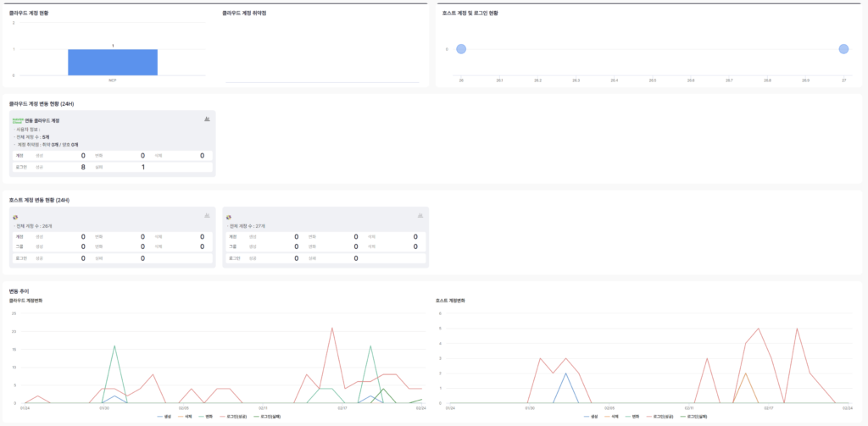Image resolution: width=868 pixels, height=426 pixels.
Task: Click login success count 8 in cloud card
Action: click(x=83, y=167)
